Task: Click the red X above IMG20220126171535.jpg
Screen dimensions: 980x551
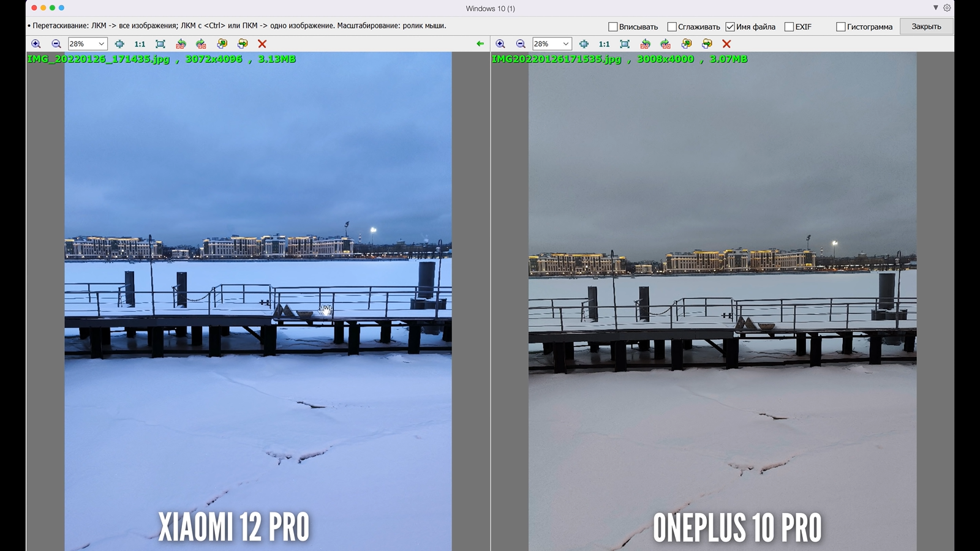Action: [x=726, y=44]
